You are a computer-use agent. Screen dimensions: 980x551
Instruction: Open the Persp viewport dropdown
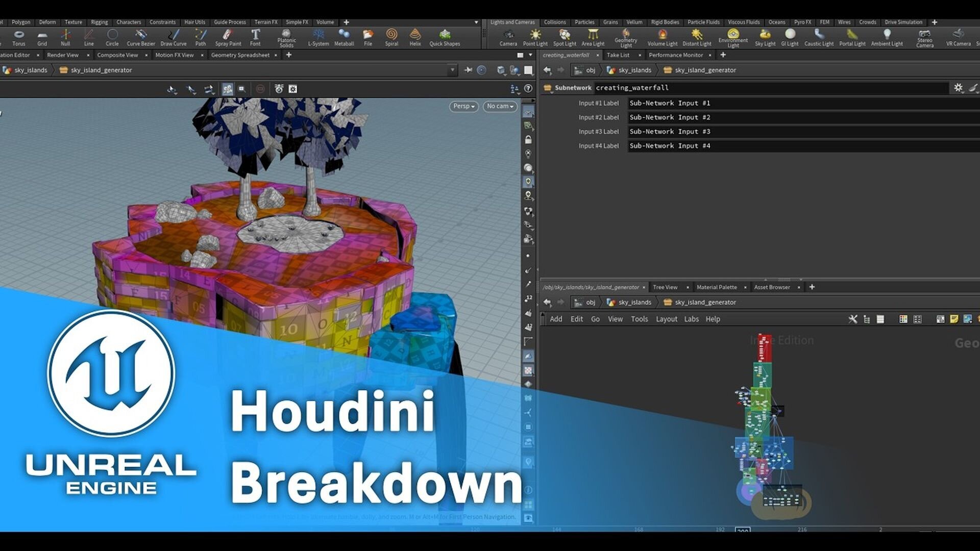pyautogui.click(x=463, y=106)
